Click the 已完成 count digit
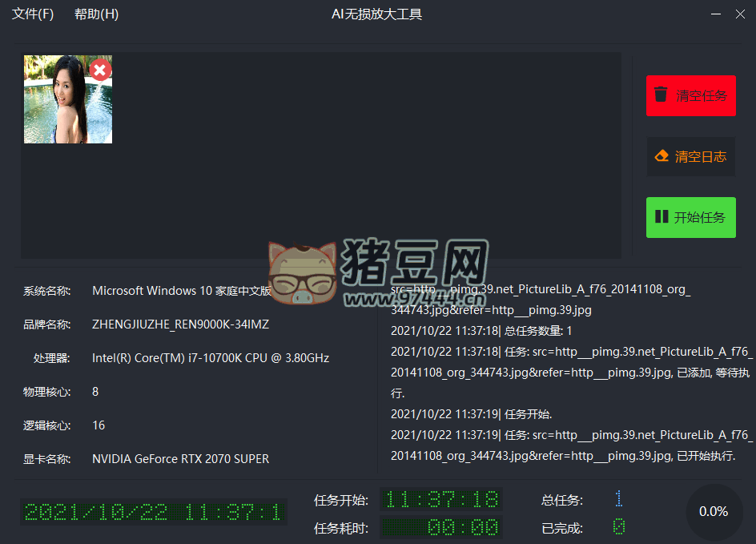 point(618,527)
